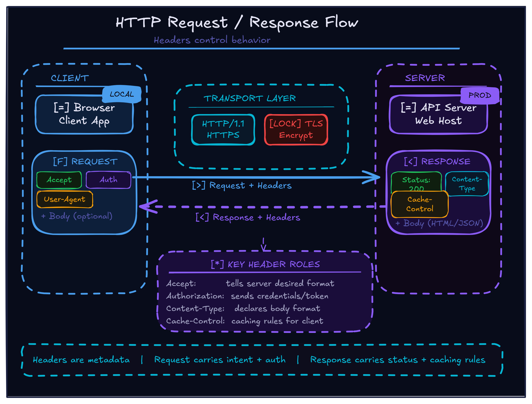The height and width of the screenshot is (404, 532).
Task: Click the "Accept:" row label
Action: [x=181, y=284]
